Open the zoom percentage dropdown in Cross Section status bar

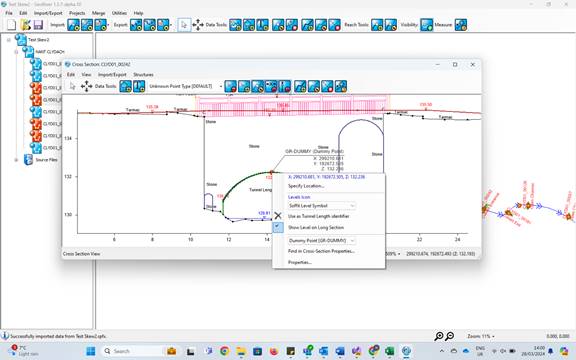(x=393, y=253)
